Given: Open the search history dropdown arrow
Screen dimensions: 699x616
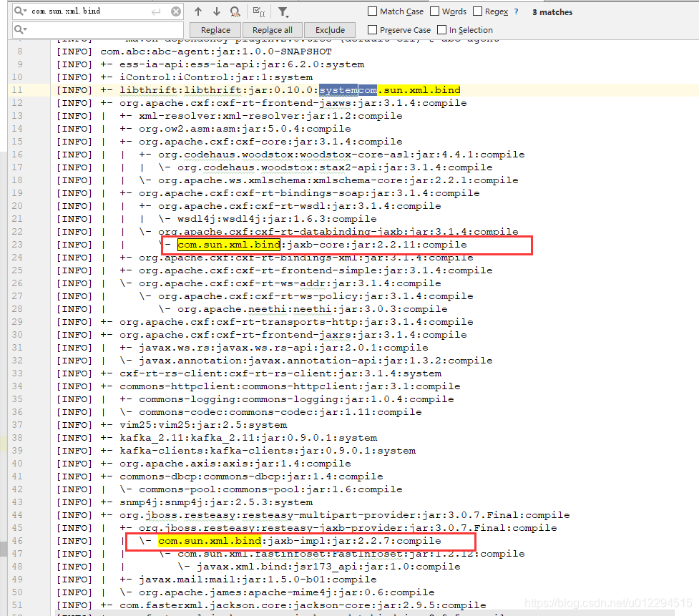Looking at the screenshot, I should coord(26,11).
